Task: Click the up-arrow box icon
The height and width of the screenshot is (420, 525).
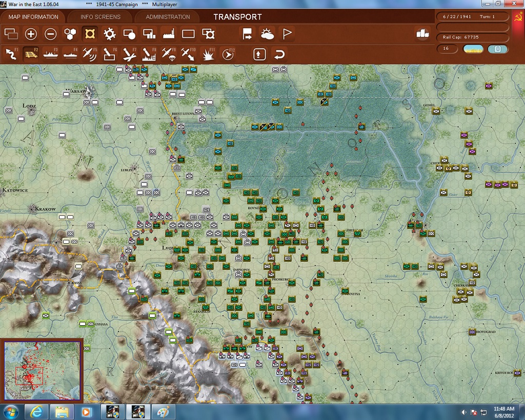Action: tap(259, 54)
